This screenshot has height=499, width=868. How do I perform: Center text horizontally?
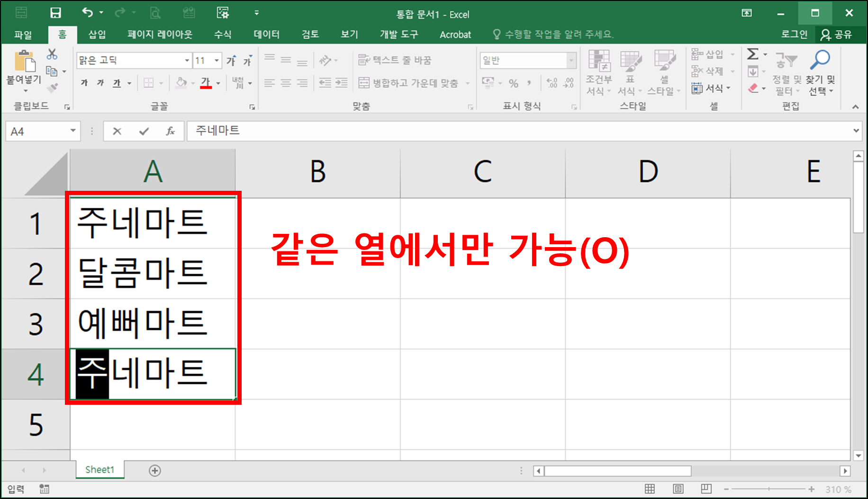(286, 83)
